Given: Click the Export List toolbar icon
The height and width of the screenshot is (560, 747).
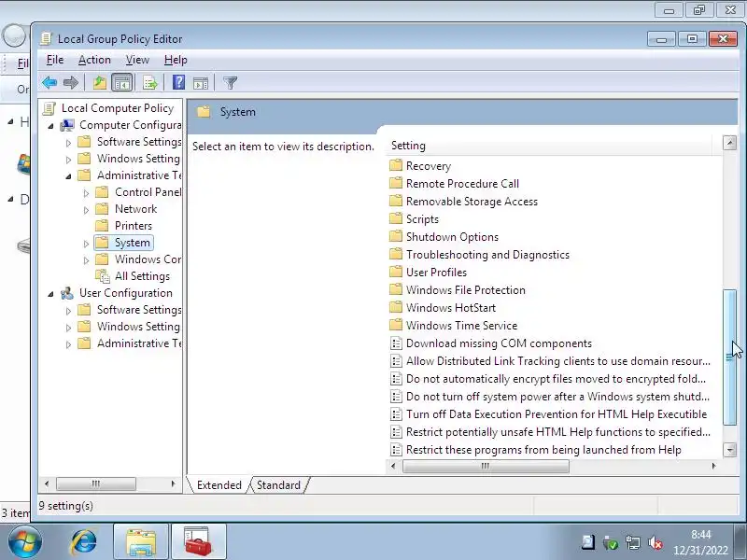Looking at the screenshot, I should tap(150, 83).
